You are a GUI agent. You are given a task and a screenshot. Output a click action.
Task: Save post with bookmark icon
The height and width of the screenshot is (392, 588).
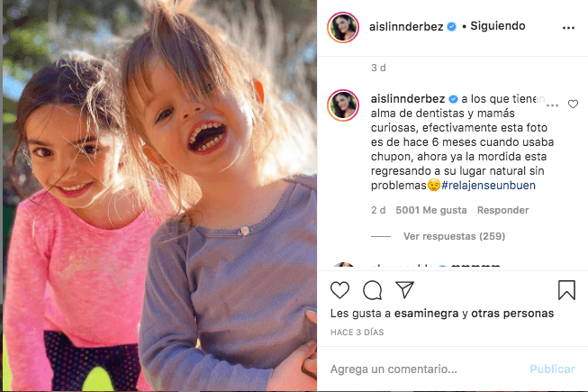point(566,290)
